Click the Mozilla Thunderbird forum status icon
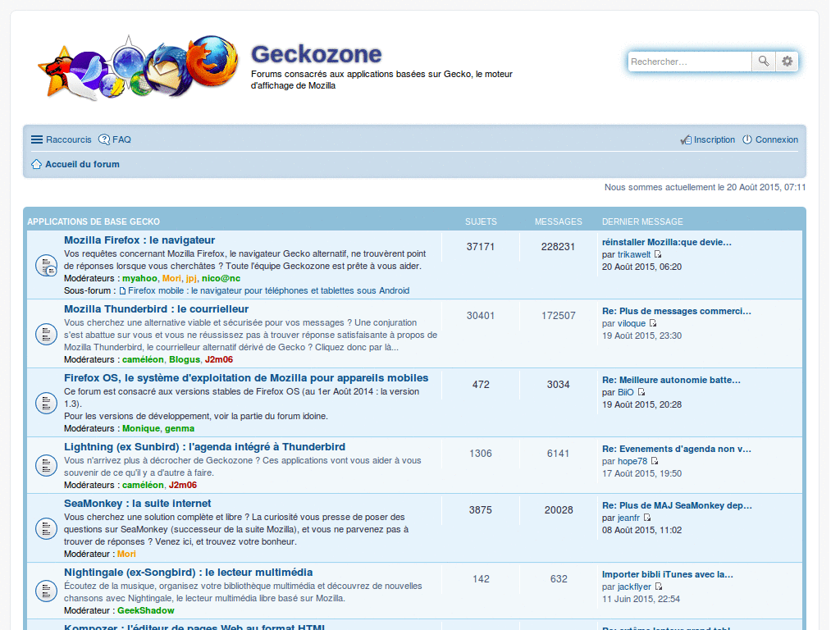Image resolution: width=840 pixels, height=630 pixels. pos(46,335)
